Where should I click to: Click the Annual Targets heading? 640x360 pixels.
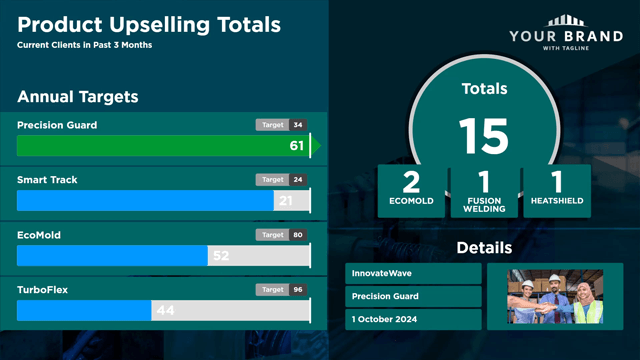click(x=78, y=97)
